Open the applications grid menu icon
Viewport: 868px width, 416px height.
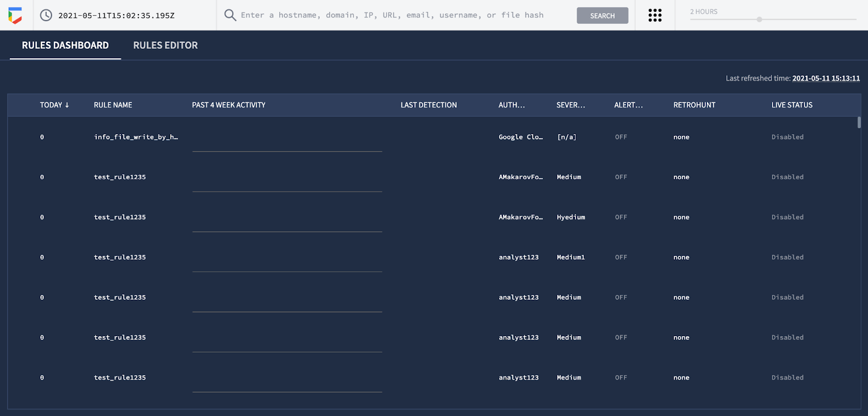tap(655, 15)
